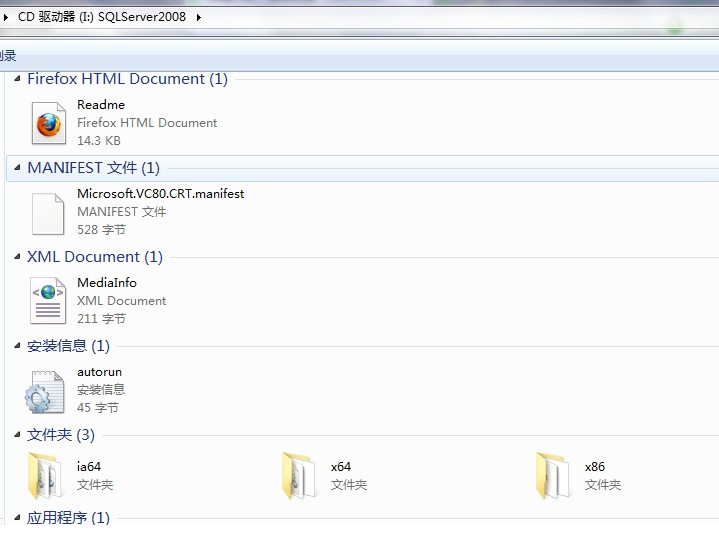Viewport: 719px width, 546px height.
Task: Click the XML Document (1) group header
Action: 95,257
